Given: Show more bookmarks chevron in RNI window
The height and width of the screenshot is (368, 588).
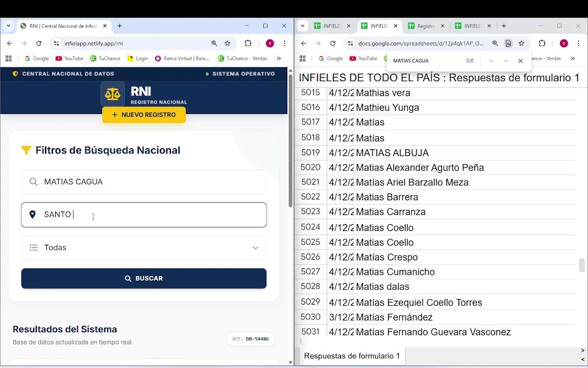Looking at the screenshot, I should [x=279, y=59].
